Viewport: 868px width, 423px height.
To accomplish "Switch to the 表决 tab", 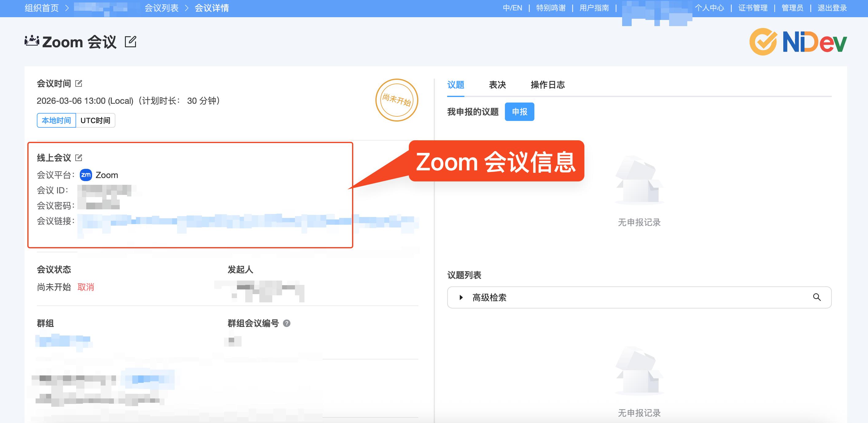I will [498, 85].
